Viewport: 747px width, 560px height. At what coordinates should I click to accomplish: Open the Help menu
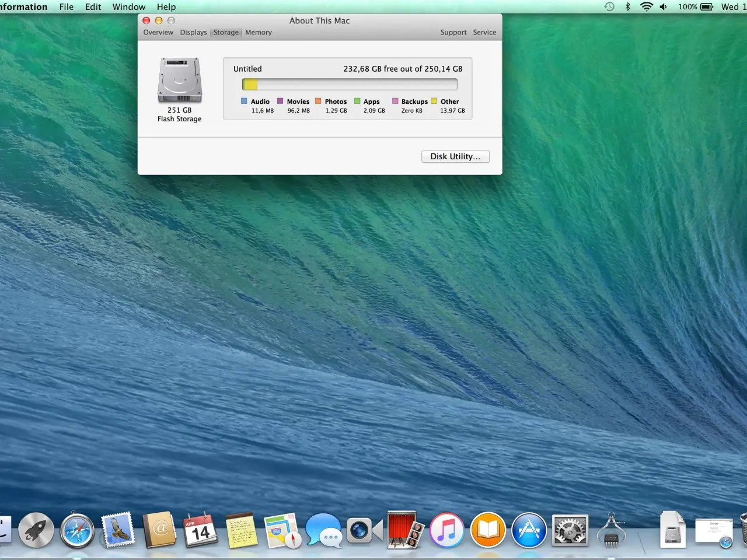click(x=166, y=6)
